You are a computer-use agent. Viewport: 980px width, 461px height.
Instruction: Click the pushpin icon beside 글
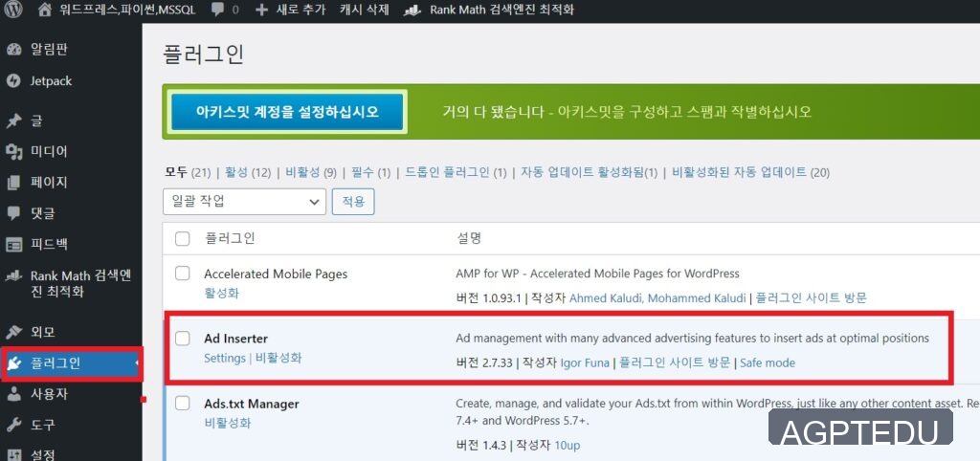[13, 121]
